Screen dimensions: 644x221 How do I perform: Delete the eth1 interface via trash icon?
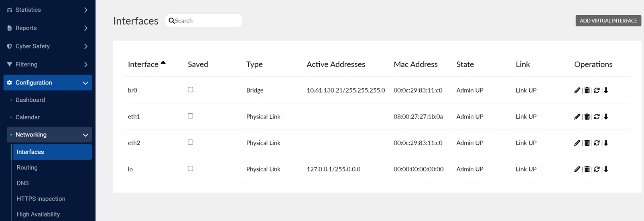[587, 117]
